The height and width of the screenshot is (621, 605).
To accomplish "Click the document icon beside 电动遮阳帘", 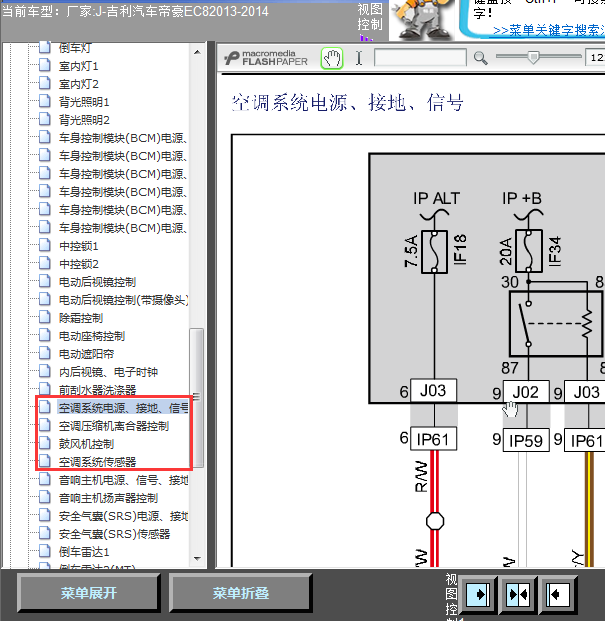I will 45,353.
